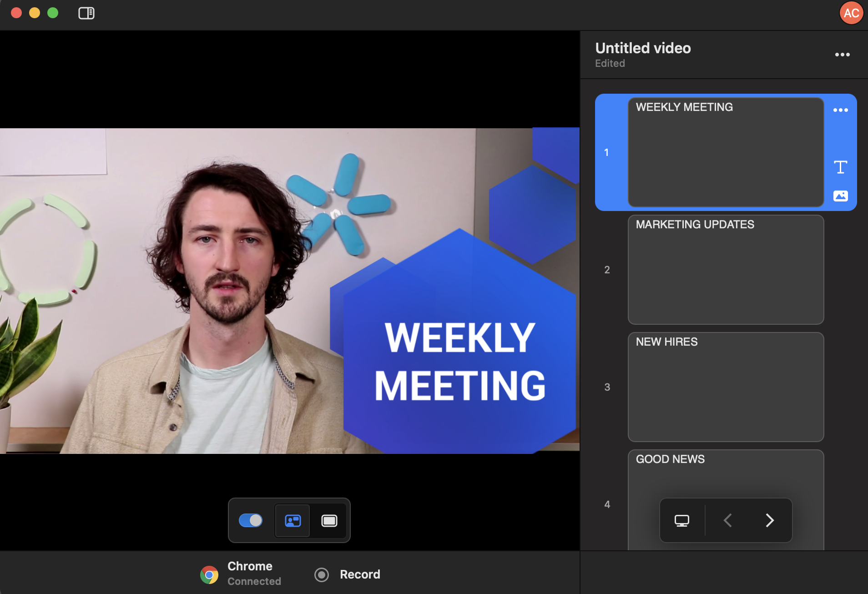Select the Weekly Meeting slide thumbnail
The image size is (868, 594).
tap(725, 152)
